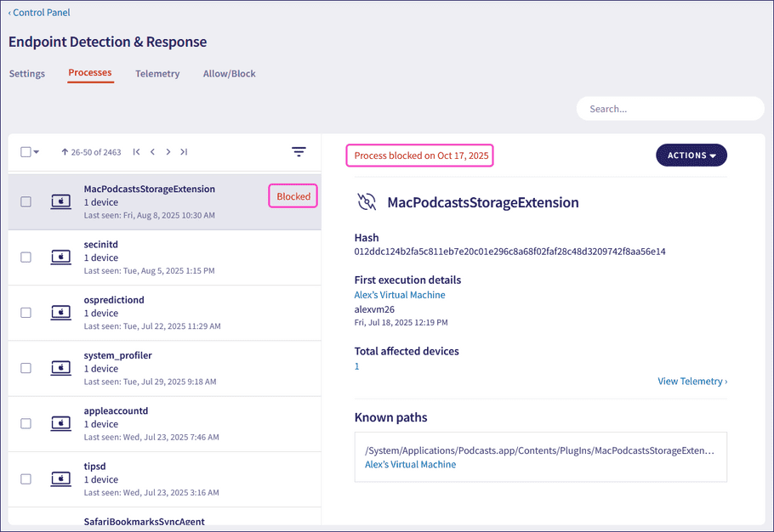Open the ACTIONS dropdown menu

tap(691, 156)
